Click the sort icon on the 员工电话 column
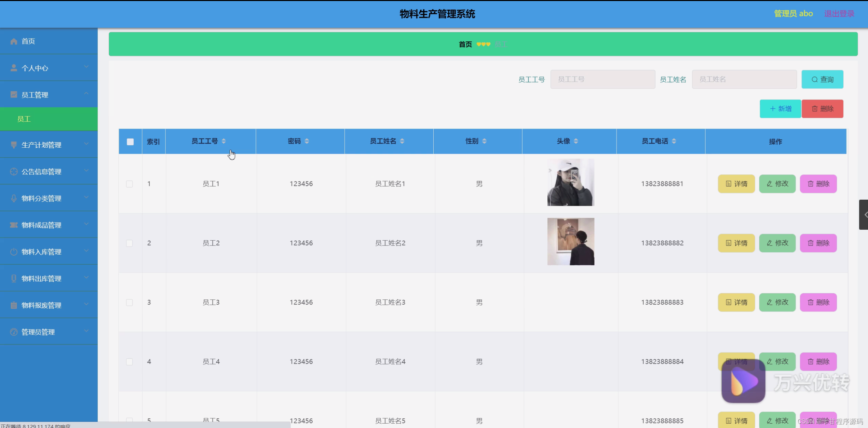 674,141
